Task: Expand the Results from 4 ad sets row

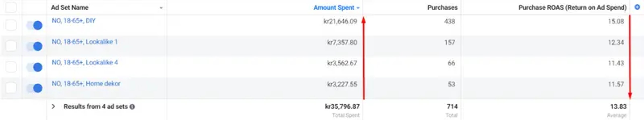Action: click(x=53, y=106)
